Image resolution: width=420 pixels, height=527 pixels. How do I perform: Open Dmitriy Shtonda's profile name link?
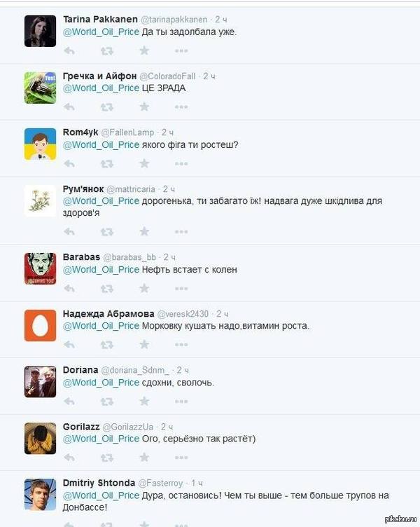pos(99,483)
